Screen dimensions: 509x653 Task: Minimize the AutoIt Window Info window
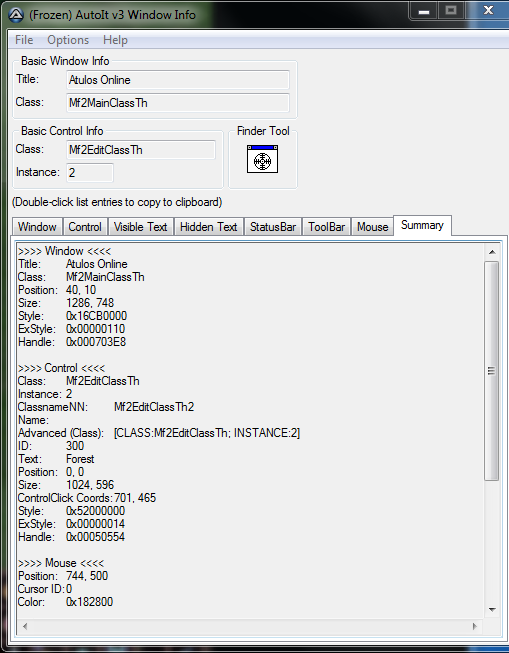click(x=424, y=11)
